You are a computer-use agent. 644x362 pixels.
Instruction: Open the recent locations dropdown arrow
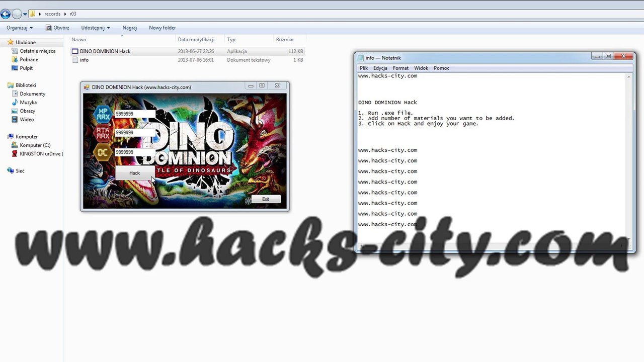25,14
